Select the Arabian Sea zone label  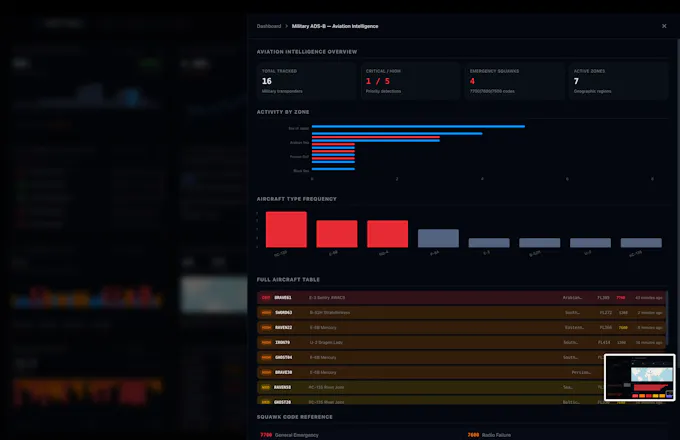(x=299, y=143)
